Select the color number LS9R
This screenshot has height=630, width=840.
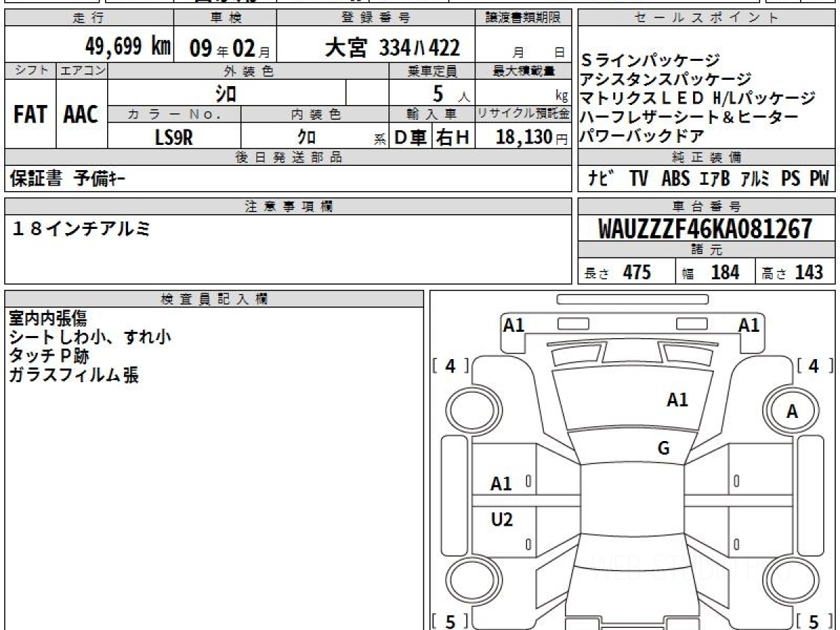pos(174,138)
